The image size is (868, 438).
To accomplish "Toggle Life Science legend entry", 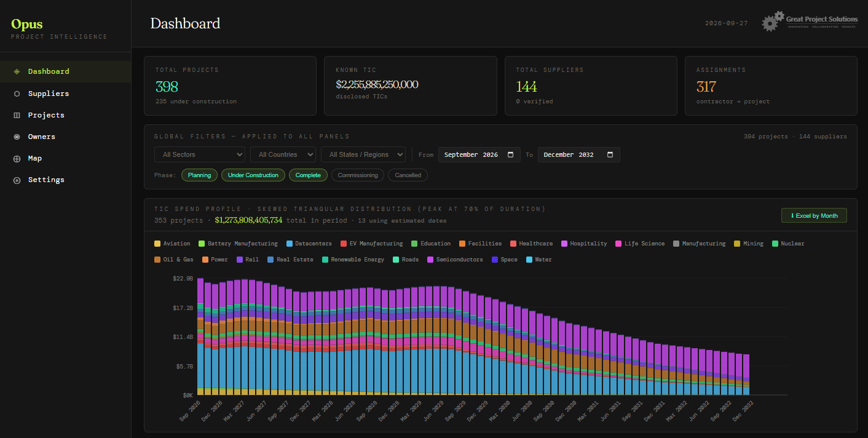I will coord(640,244).
